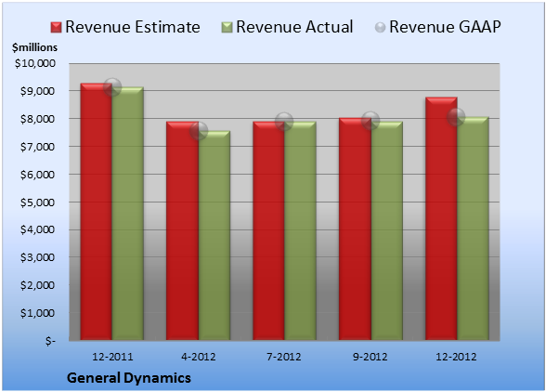Click the 12-2012 category label
Image resolution: width=546 pixels, height=392 pixels.
[x=456, y=357]
